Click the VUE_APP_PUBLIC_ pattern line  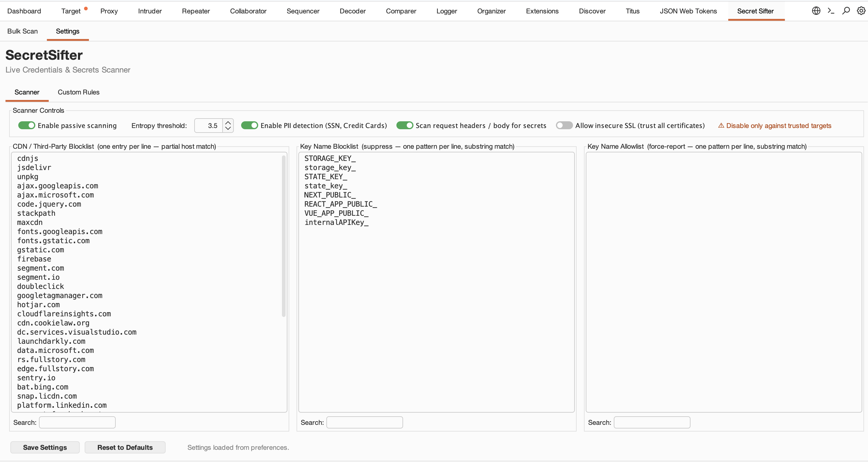[x=336, y=213]
